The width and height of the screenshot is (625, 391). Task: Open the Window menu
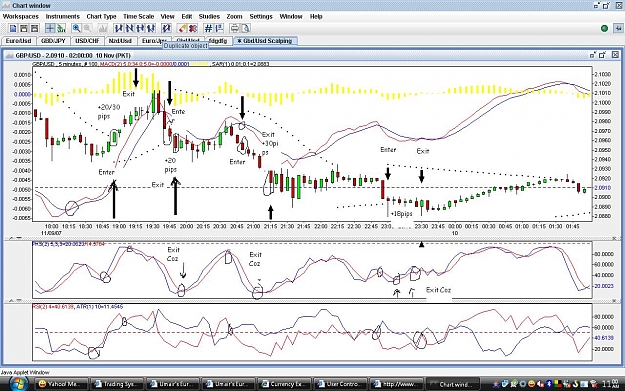click(291, 16)
